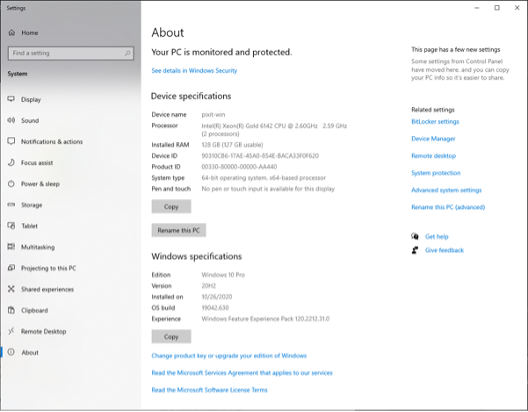This screenshot has height=412, width=528.
Task: Click the Home icon in Settings sidebar
Action: coord(12,33)
